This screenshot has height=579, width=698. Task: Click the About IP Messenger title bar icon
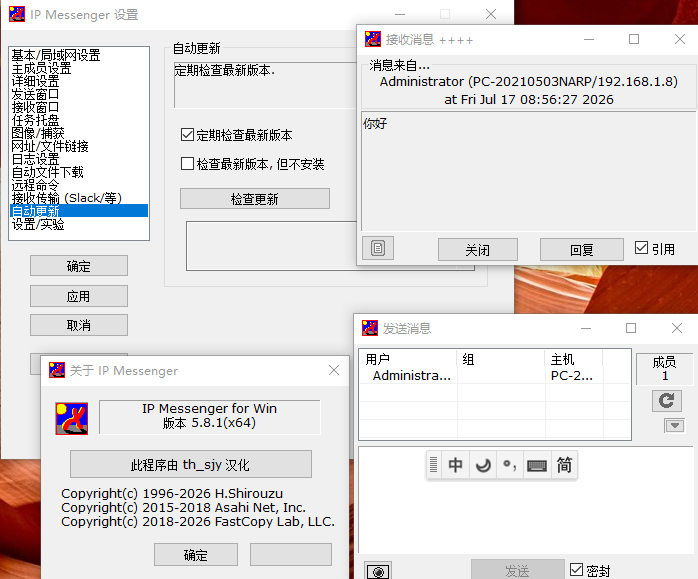57,370
